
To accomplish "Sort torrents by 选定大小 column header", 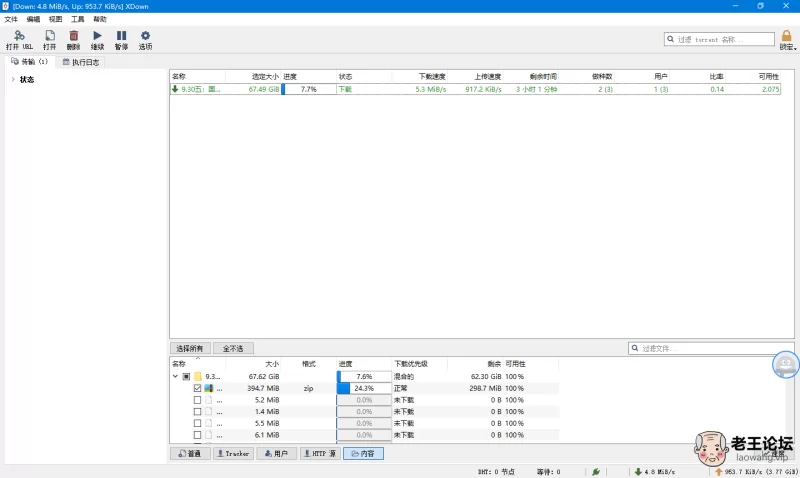I will [x=253, y=77].
